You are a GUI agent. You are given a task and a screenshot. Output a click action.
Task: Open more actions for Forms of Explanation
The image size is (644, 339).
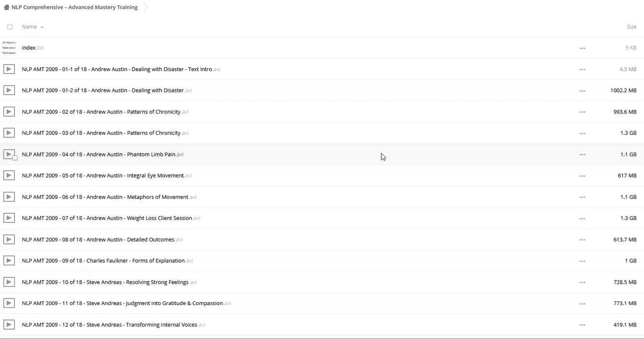582,261
